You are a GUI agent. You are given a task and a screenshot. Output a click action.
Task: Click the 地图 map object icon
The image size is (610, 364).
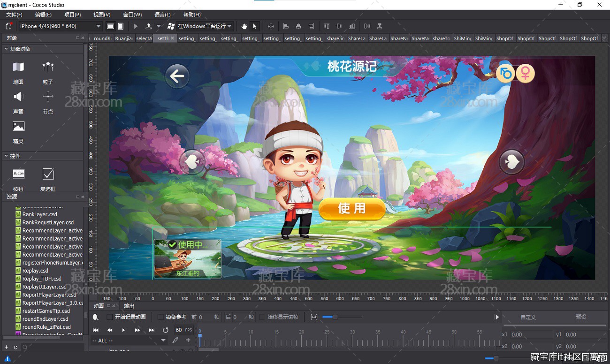pos(18,67)
